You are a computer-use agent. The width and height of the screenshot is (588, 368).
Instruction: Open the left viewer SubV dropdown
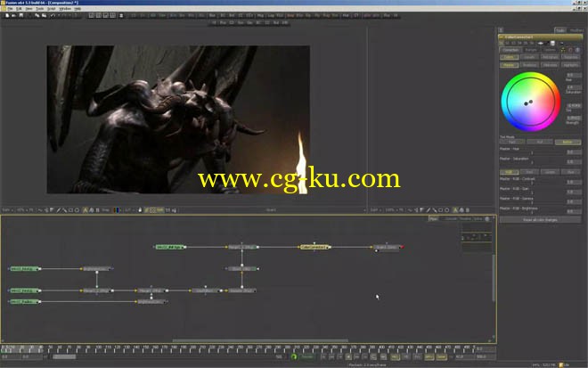coord(7,210)
